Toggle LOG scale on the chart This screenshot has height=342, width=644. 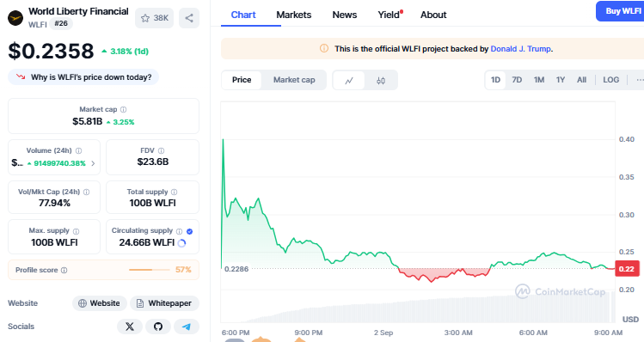pos(610,80)
